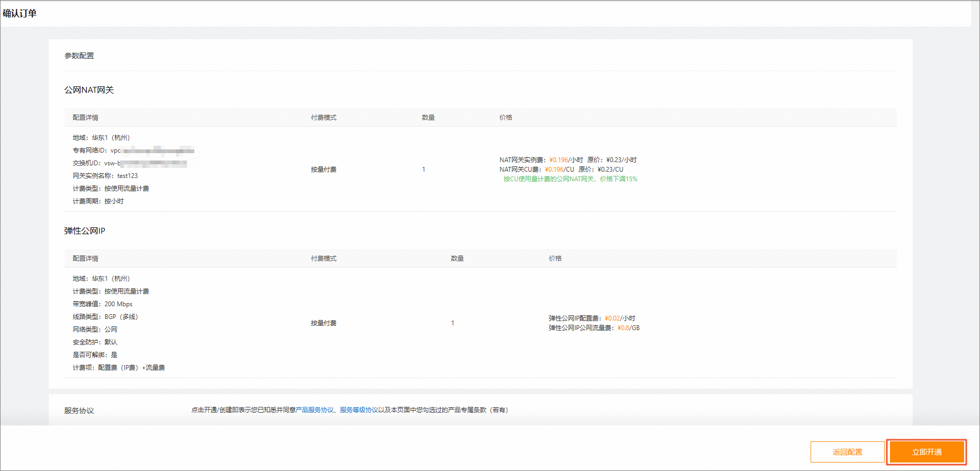The image size is (980, 471).
Task: Click 是否可解绑: 是 text
Action: [x=95, y=355]
